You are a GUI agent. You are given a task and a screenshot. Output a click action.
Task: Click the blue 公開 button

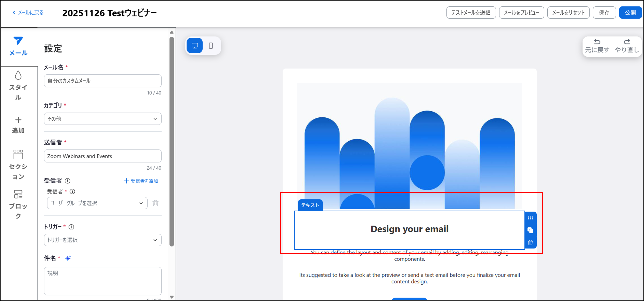[630, 13]
